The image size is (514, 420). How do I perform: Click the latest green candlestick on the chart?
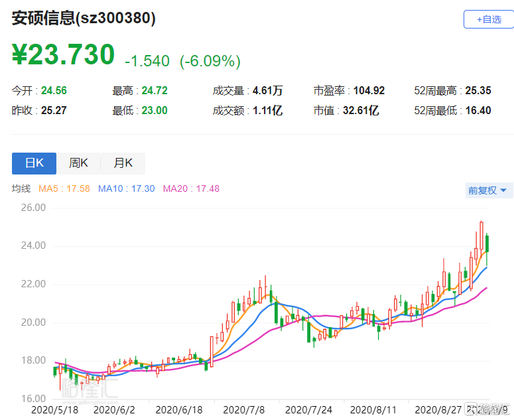[487, 244]
